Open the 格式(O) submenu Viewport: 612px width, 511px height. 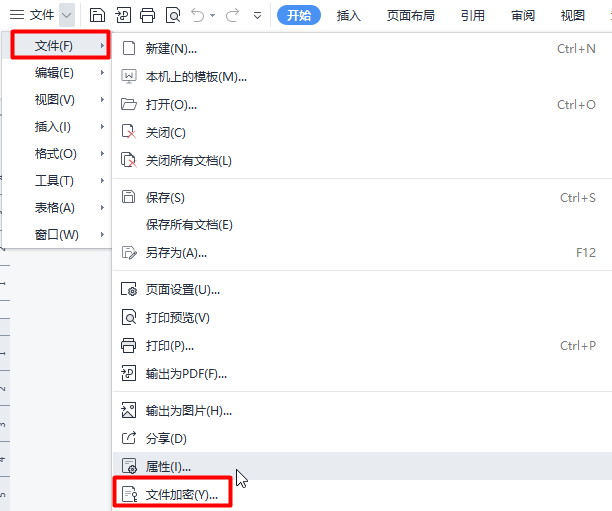57,153
